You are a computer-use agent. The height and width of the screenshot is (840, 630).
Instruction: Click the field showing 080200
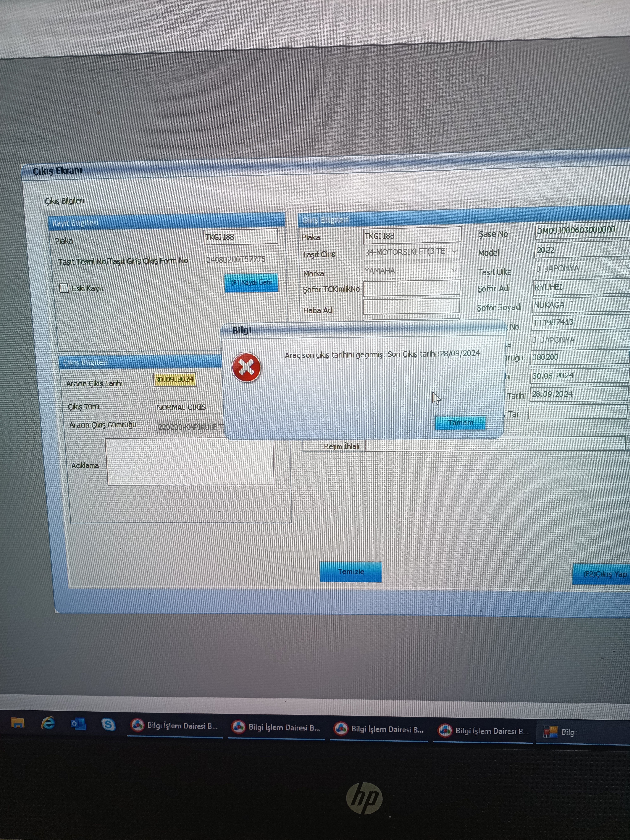pos(580,357)
